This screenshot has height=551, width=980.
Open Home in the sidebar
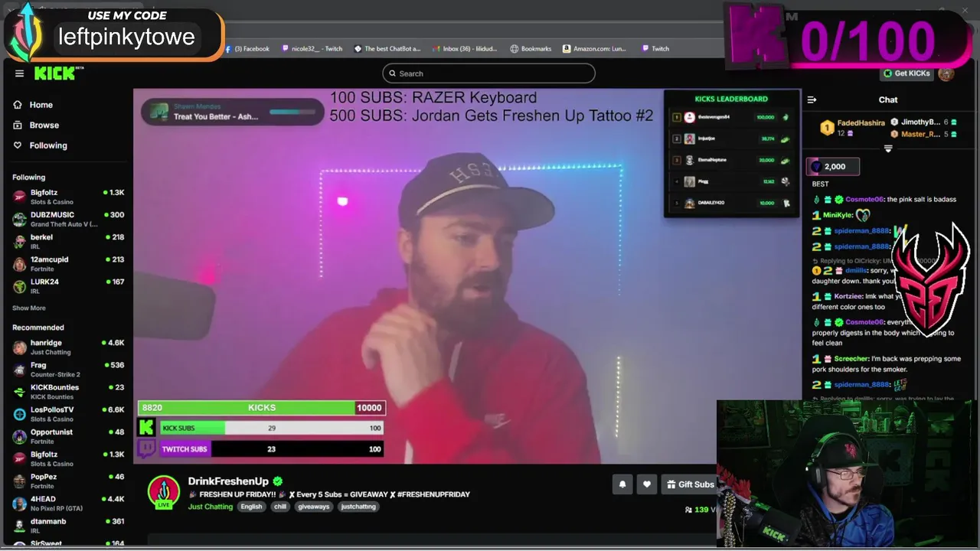coord(41,105)
